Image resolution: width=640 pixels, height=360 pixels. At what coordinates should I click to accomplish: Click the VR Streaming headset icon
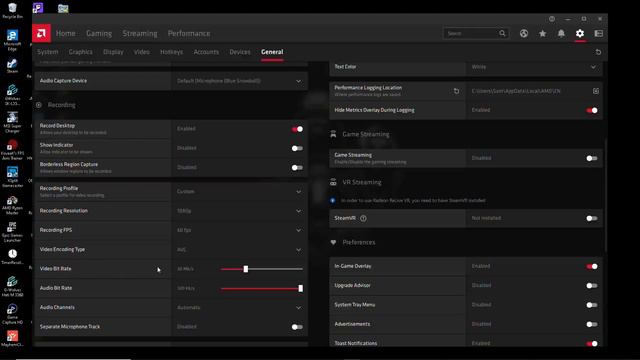(x=333, y=182)
